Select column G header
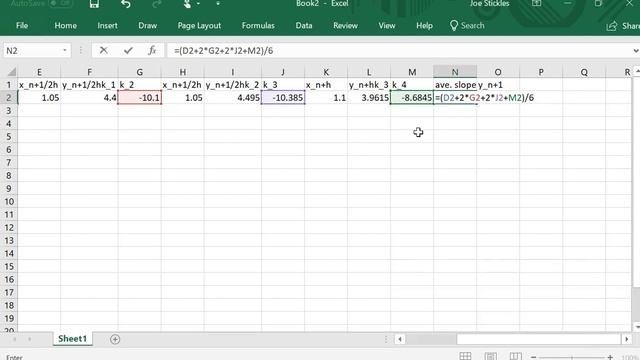 click(x=140, y=72)
